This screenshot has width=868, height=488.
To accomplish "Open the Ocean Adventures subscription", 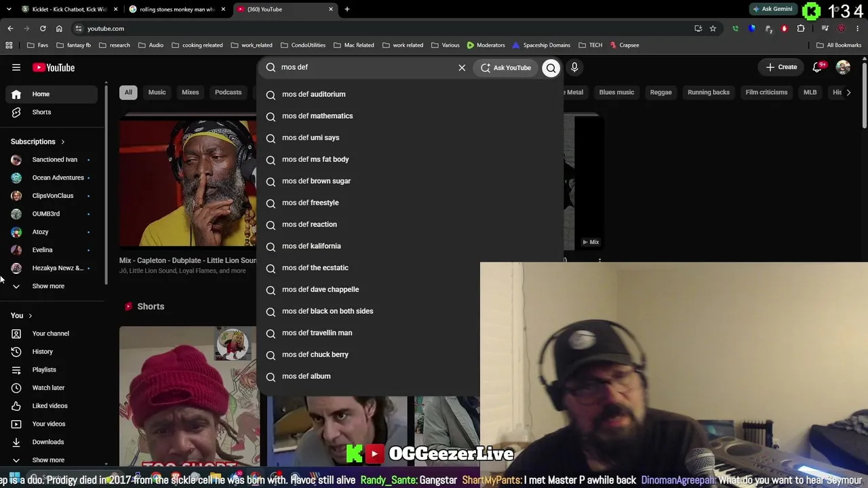I will click(53, 178).
